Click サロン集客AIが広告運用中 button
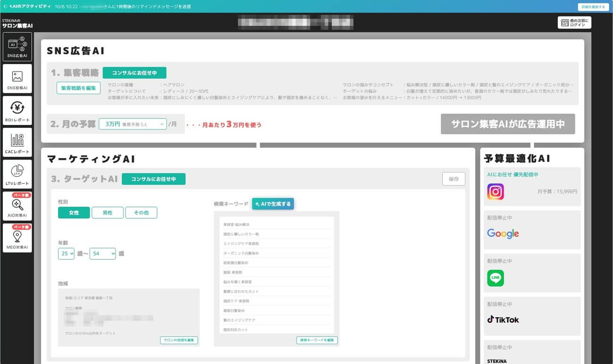 point(508,124)
